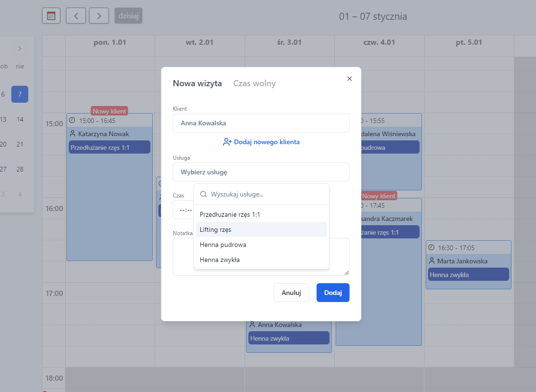The image size is (536, 392).
Task: Click Przedłużanie rzęs 1:1 tag in Monday appointment
Action: [x=110, y=147]
